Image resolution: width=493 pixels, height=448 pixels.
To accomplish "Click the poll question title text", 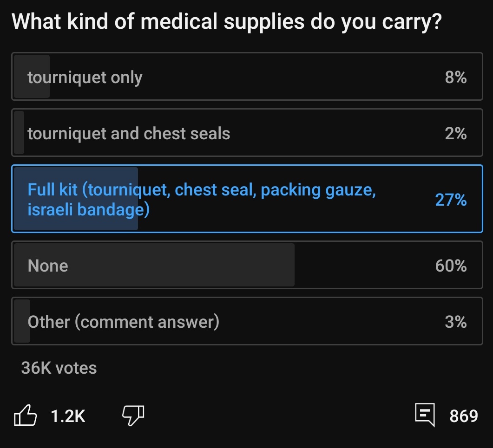I will 226,22.
